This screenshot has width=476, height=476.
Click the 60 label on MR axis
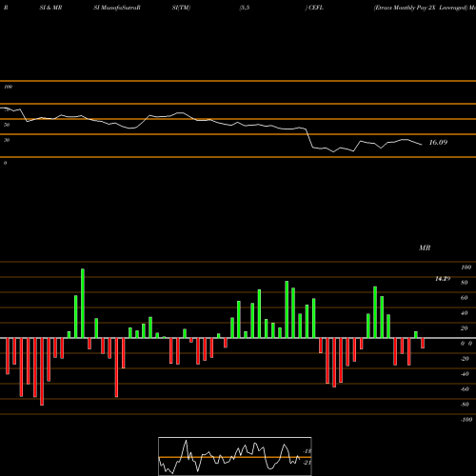click(x=465, y=298)
